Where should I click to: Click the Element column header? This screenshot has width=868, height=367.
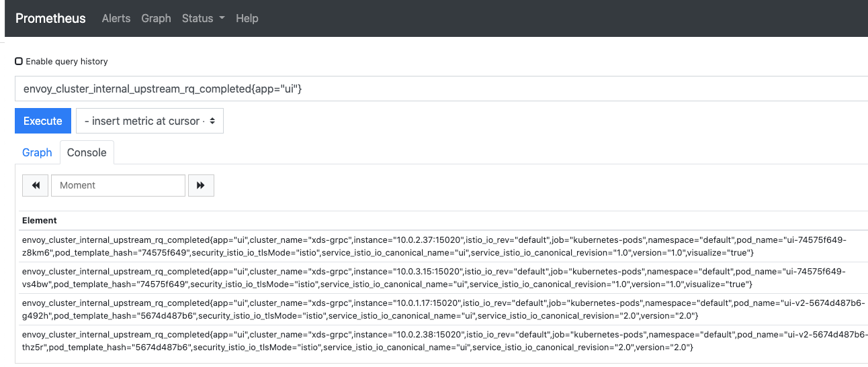[x=40, y=220]
